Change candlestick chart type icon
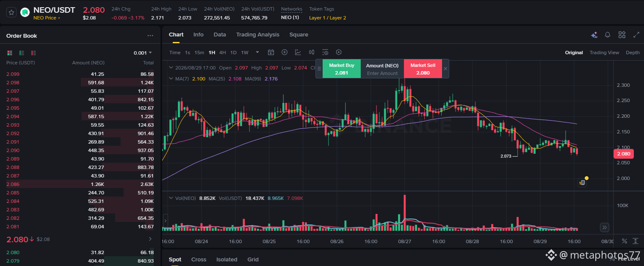Screen dimensions: 644x266 312,53
